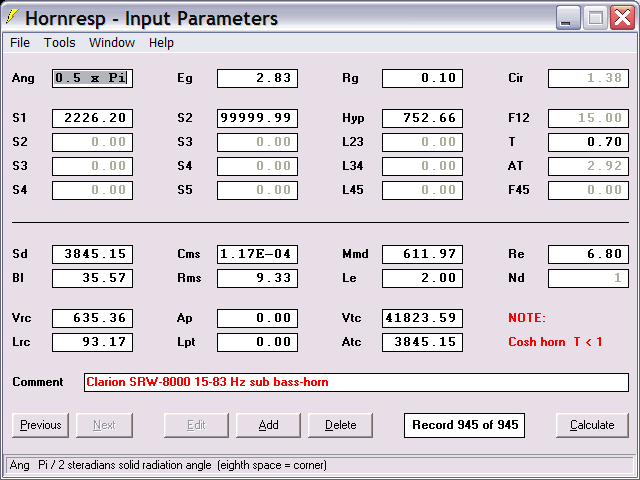Click the F12 field showing 15.00
Image resolution: width=640 pixels, height=480 pixels.
tap(588, 118)
